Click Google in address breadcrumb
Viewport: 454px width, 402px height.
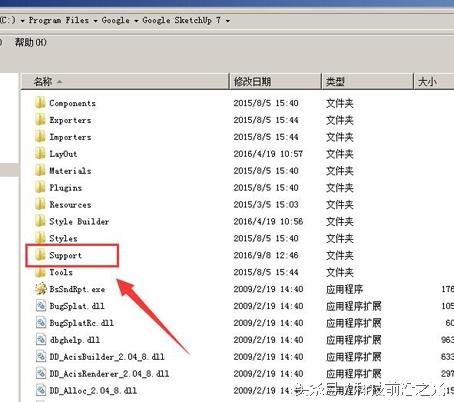coord(115,20)
